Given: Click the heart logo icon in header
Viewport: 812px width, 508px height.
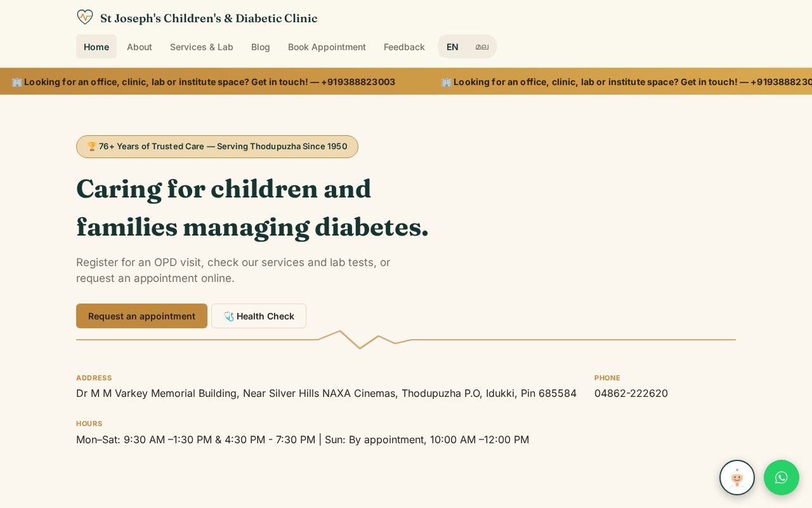Looking at the screenshot, I should click(85, 17).
